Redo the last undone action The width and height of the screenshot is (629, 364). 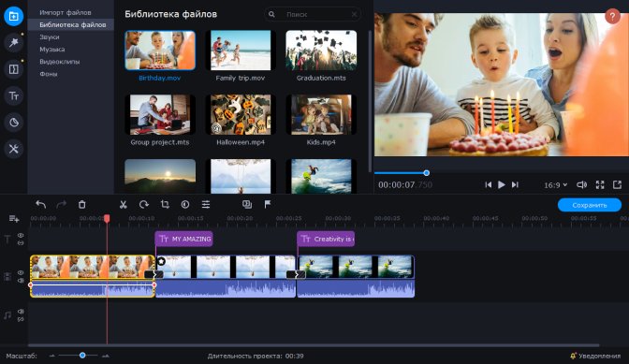point(61,204)
